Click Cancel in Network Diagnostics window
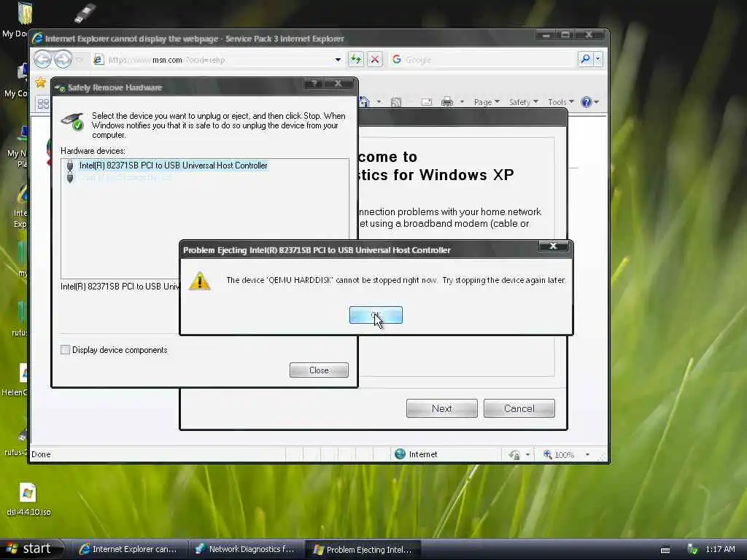 [x=519, y=408]
